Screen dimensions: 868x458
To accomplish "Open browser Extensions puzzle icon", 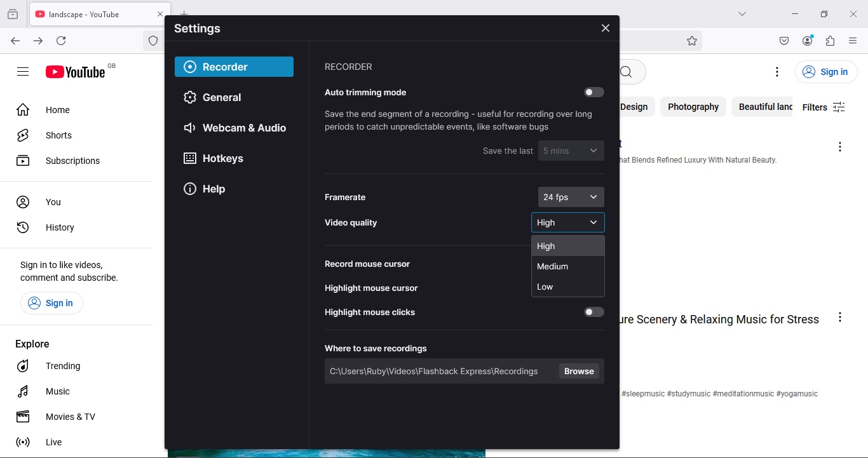I will [x=831, y=41].
